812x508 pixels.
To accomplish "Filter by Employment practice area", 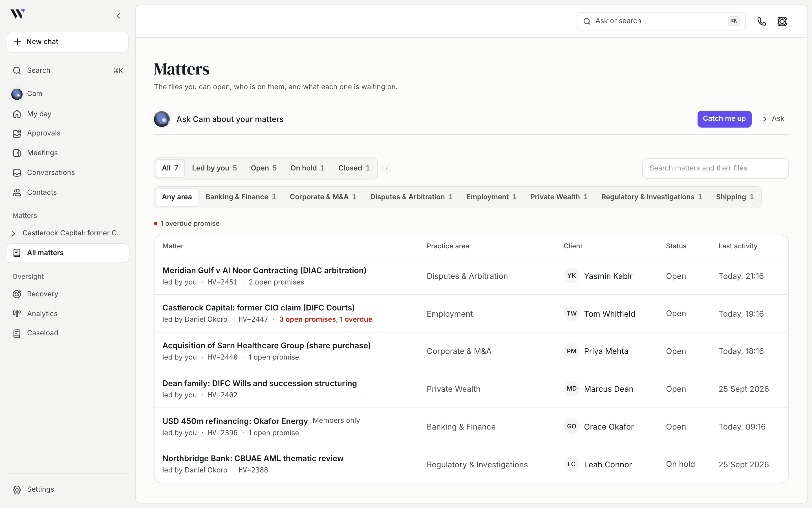I will tap(491, 197).
